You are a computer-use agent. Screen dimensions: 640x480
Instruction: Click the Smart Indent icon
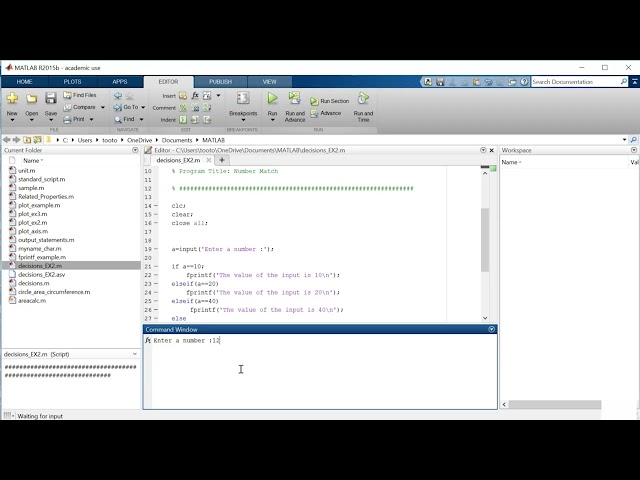click(x=183, y=120)
